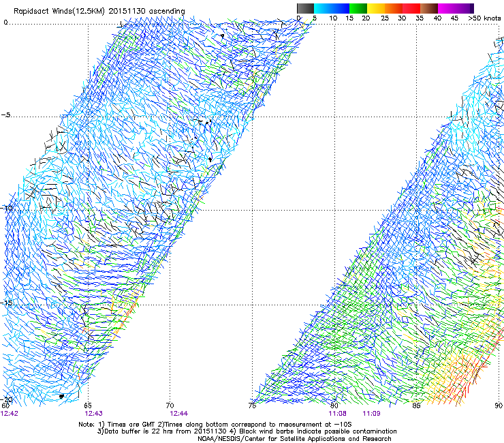The width and height of the screenshot is (504, 443).
Task: Click the legend value '25'
Action: [x=385, y=18]
